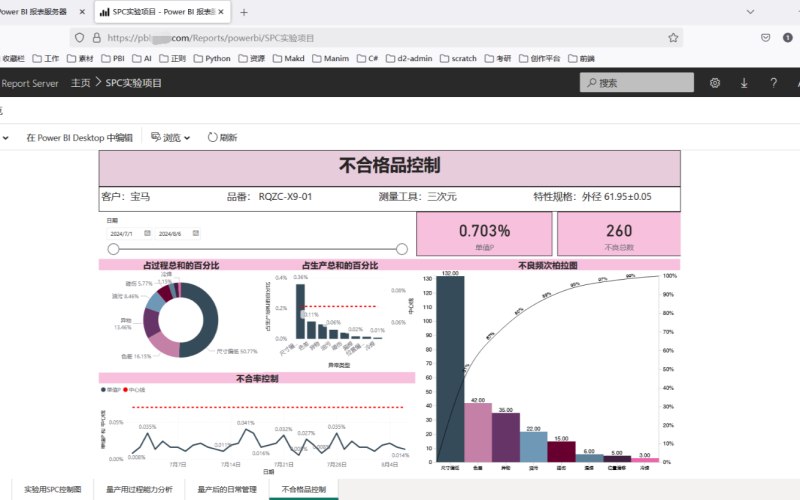The height and width of the screenshot is (500, 800).
Task: Click the 132.00 Pareto bar
Action: pos(450,369)
